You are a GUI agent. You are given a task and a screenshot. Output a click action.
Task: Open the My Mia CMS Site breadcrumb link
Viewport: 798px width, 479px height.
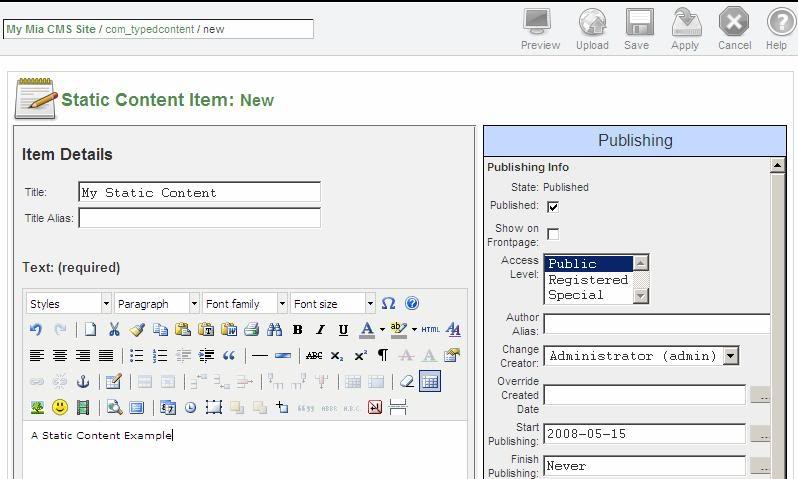[51, 29]
